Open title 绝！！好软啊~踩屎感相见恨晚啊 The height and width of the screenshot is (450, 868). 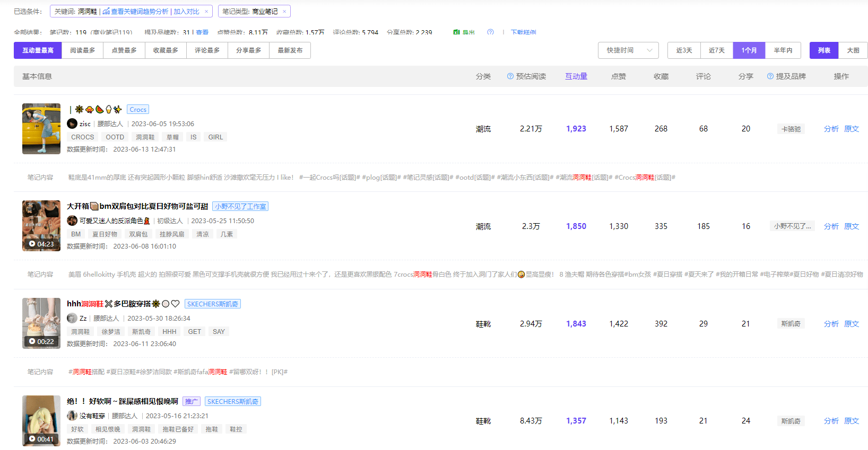(x=123, y=401)
